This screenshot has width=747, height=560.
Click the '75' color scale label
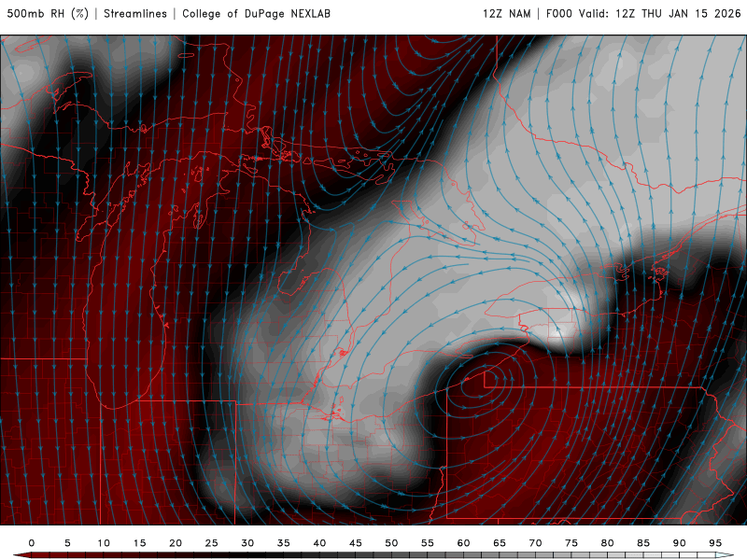click(571, 543)
